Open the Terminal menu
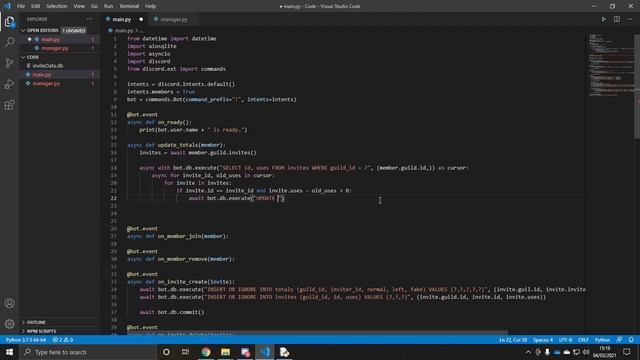The height and width of the screenshot is (360, 640). coord(129,6)
